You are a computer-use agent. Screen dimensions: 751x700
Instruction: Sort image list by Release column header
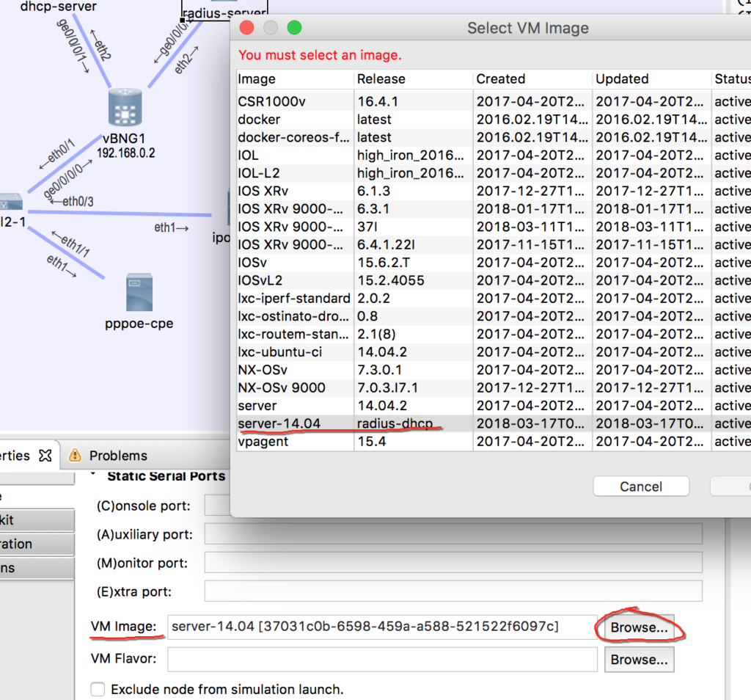tap(414, 79)
